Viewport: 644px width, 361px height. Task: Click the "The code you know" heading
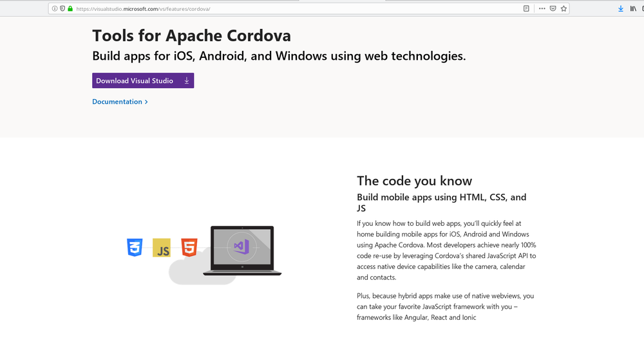click(x=414, y=180)
